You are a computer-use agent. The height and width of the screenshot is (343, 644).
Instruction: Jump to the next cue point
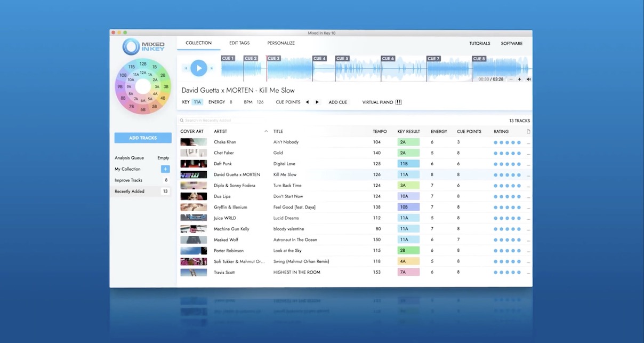(317, 102)
